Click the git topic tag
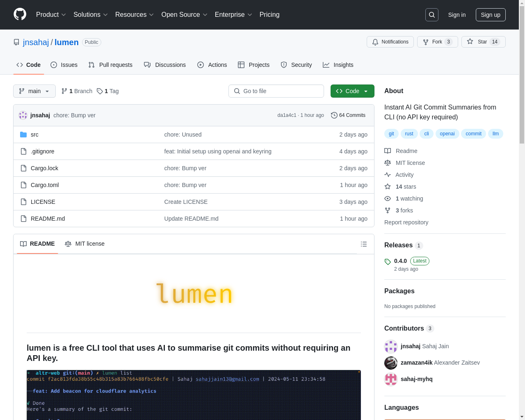 click(391, 134)
